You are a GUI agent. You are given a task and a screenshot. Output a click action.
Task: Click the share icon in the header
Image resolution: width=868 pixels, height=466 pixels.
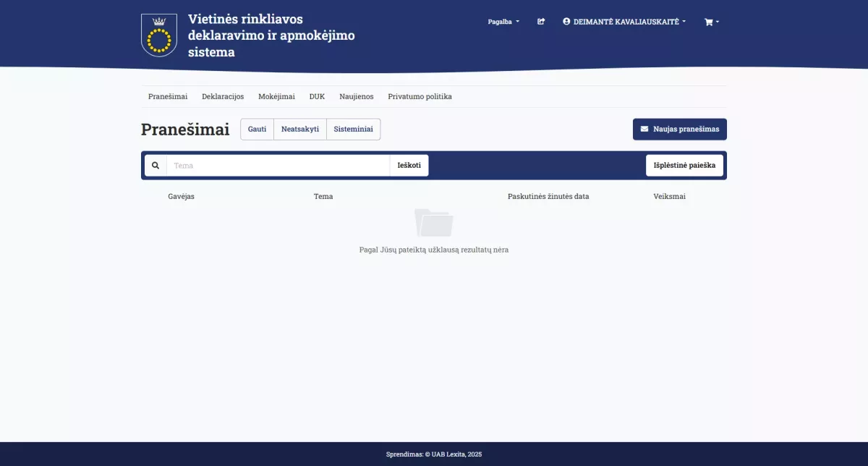(x=540, y=21)
